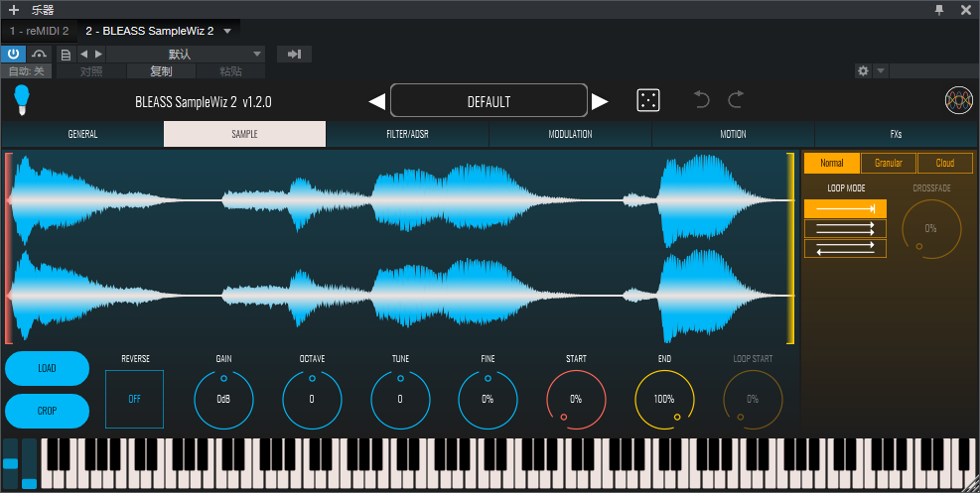Viewport: 980px width, 493px height.
Task: Close the instrument window
Action: click(966, 9)
